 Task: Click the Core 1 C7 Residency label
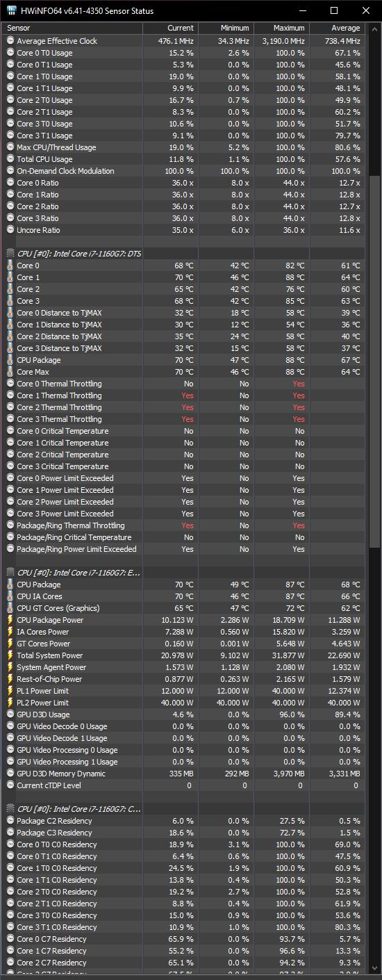pos(51,951)
